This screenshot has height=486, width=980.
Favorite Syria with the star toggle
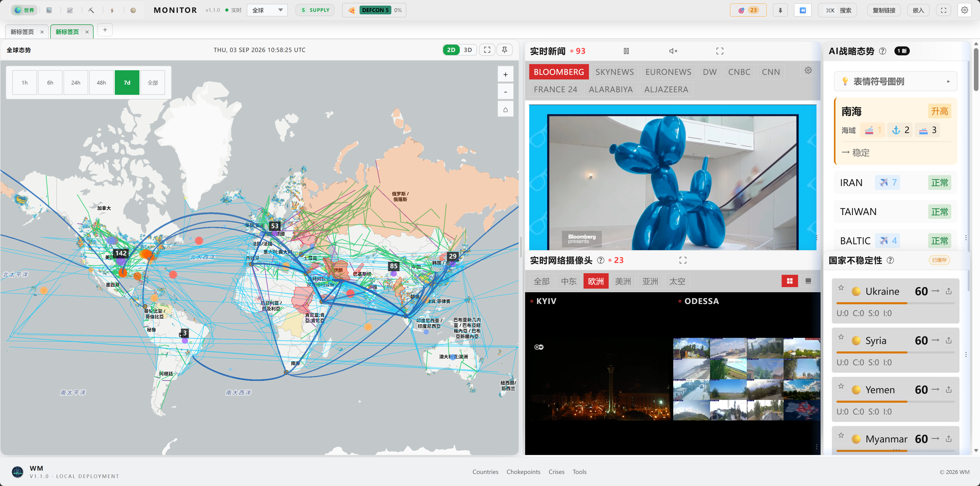tap(841, 337)
